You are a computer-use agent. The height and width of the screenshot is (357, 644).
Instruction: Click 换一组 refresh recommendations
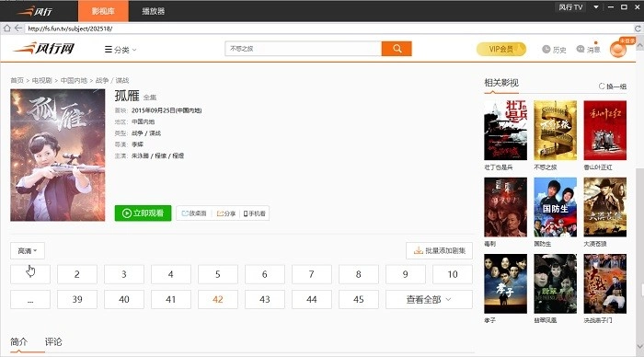tap(613, 86)
